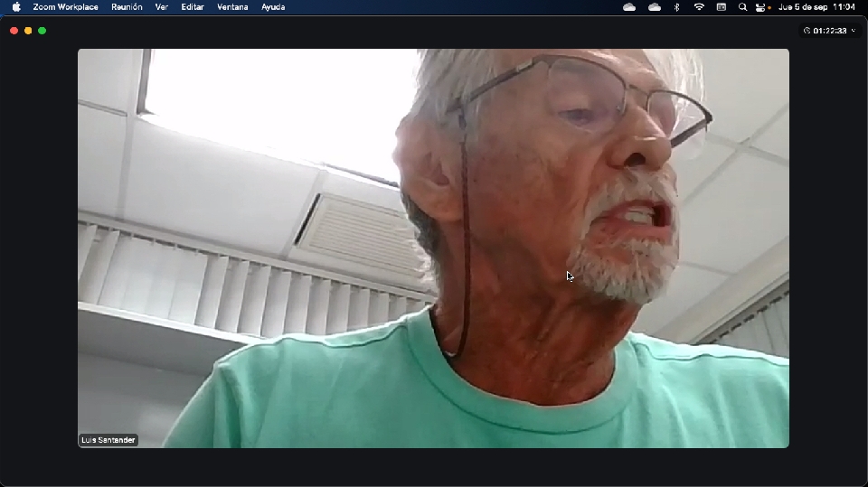Open Wi-Fi status menu
Viewport: 868px width, 487px height.
coord(699,7)
